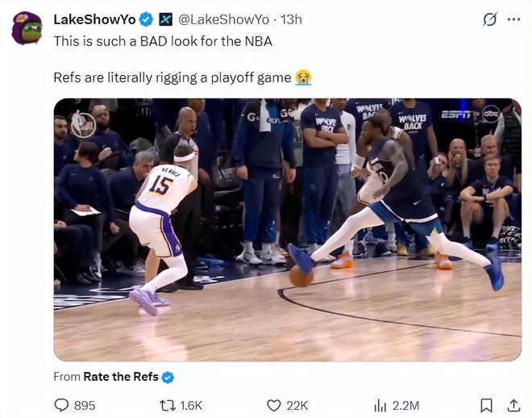
Task: Click the X affiliate badge icon
Action: tap(165, 19)
